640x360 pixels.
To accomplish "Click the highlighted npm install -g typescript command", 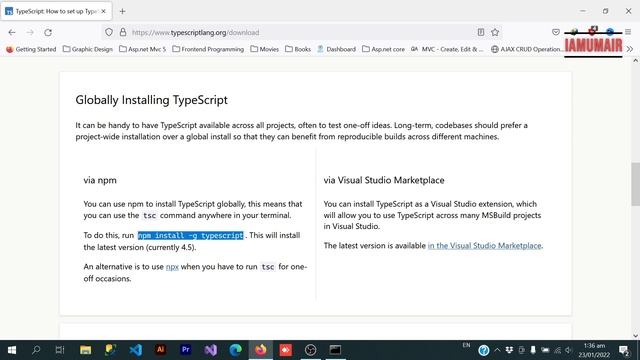I will pyautogui.click(x=191, y=236).
